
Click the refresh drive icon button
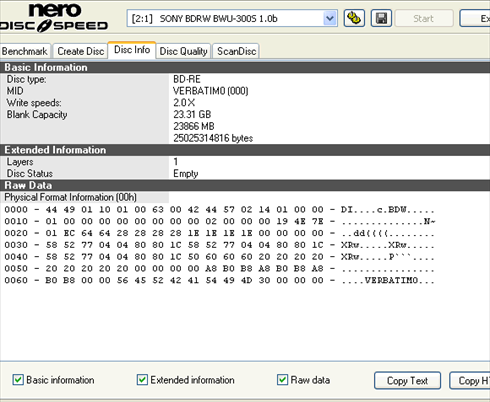pyautogui.click(x=354, y=18)
